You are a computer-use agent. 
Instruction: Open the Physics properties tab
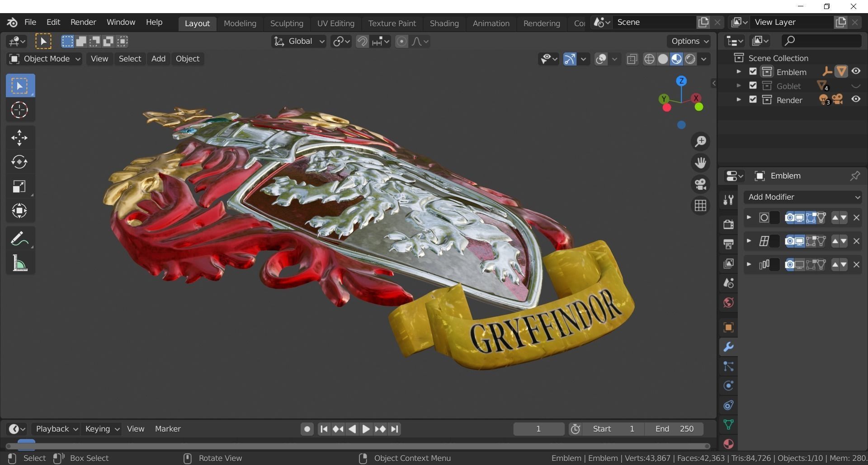[x=728, y=386]
